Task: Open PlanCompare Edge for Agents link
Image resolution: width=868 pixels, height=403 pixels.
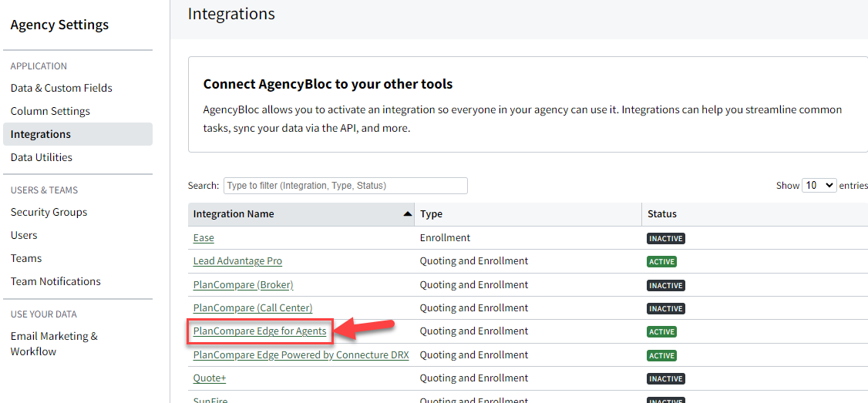Action: pyautogui.click(x=260, y=331)
